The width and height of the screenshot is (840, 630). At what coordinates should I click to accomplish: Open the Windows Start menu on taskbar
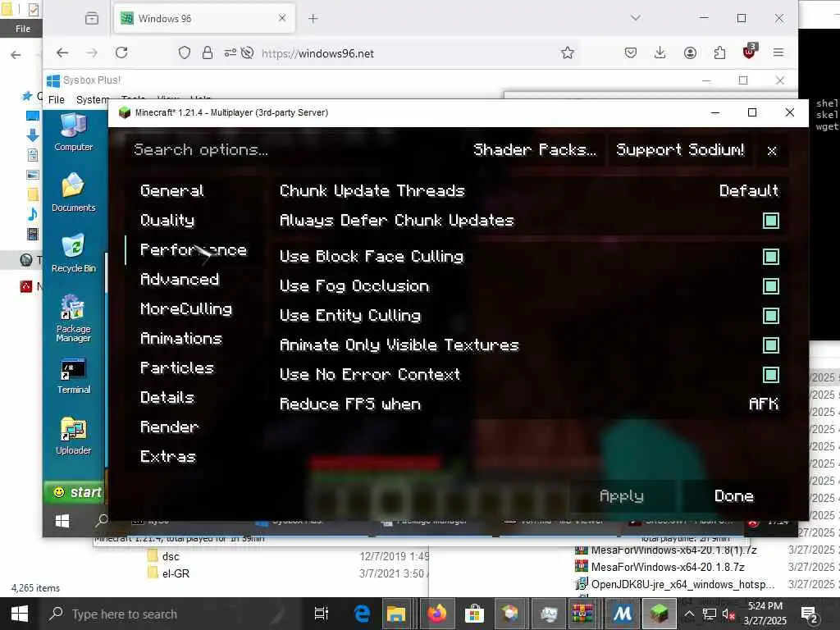pyautogui.click(x=20, y=614)
